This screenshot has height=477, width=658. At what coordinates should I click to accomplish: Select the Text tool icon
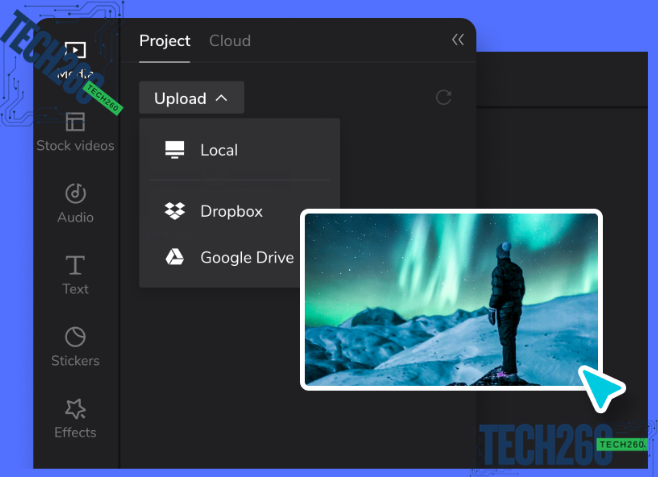click(75, 266)
